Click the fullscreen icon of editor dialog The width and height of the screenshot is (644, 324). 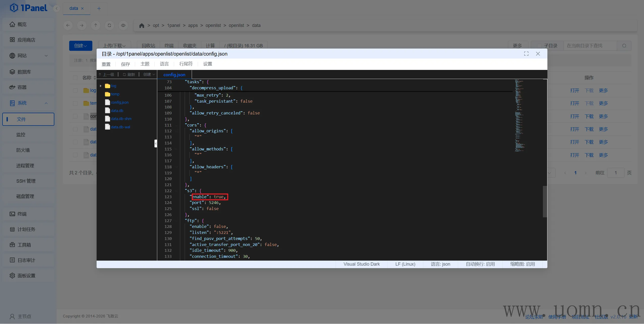(526, 54)
